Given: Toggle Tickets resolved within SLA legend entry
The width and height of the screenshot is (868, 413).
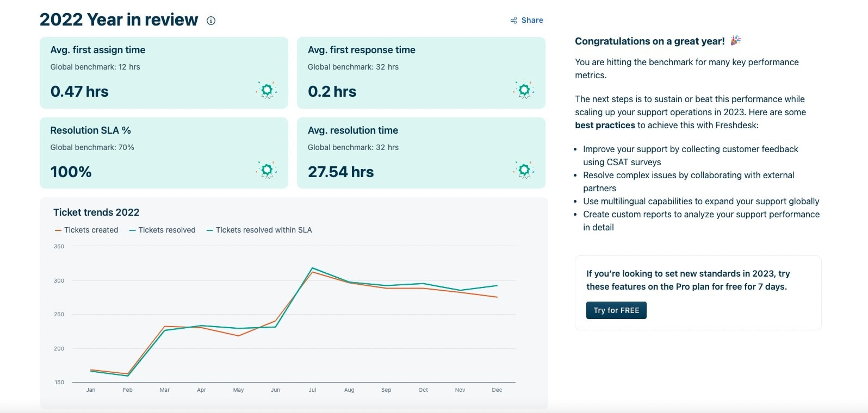Looking at the screenshot, I should 259,230.
